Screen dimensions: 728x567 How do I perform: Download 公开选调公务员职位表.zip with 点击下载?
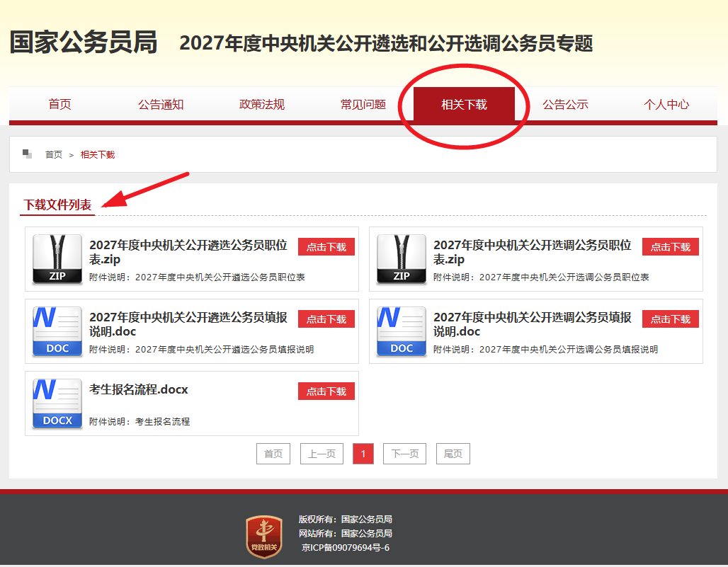(x=671, y=247)
